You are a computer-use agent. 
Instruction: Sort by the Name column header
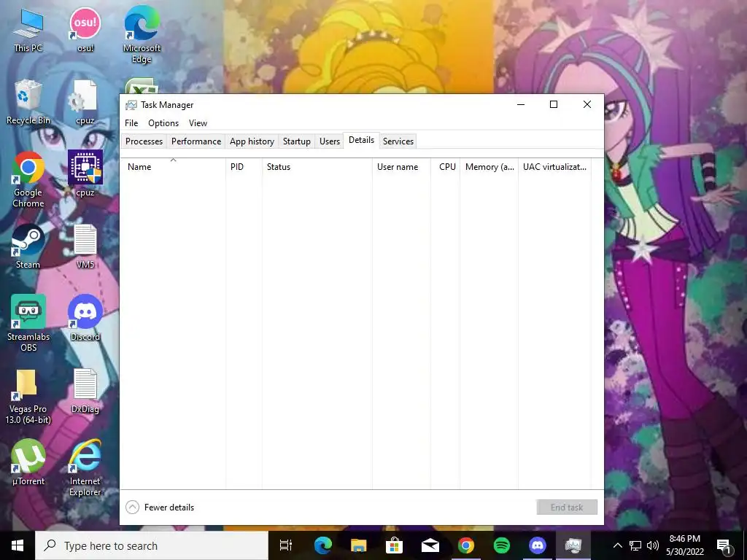coord(173,167)
